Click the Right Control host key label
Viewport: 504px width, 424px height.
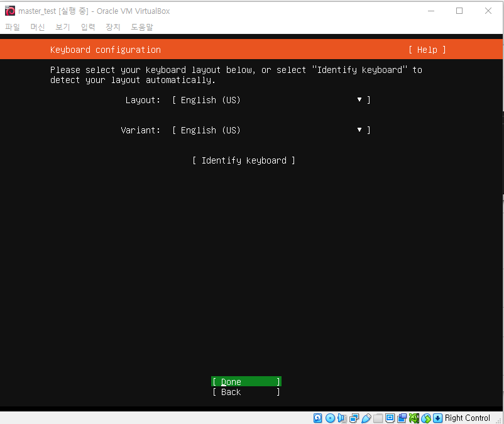pyautogui.click(x=468, y=418)
